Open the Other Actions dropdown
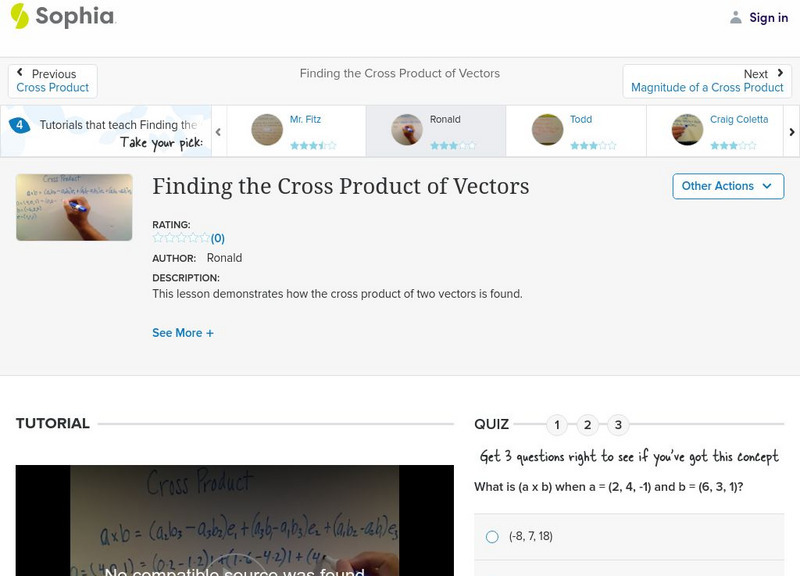 coord(727,186)
